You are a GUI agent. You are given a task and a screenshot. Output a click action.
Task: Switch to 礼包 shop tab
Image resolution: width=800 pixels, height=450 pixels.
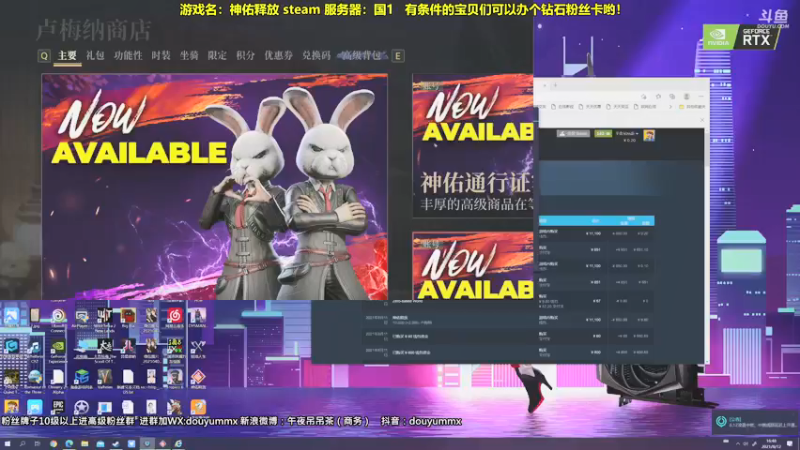pos(95,56)
